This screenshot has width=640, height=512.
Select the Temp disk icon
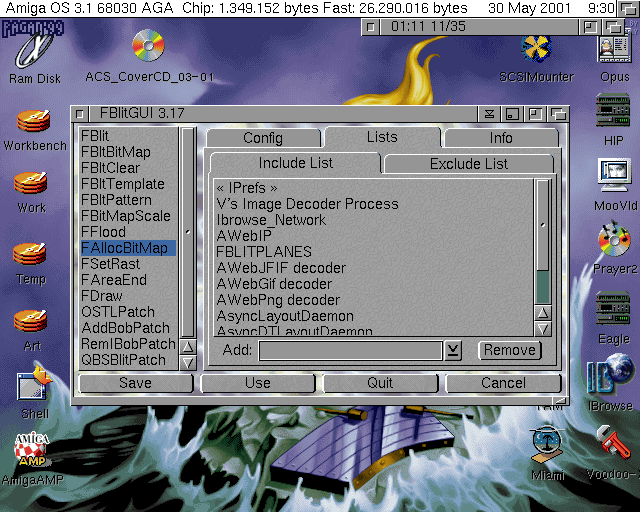coord(30,254)
